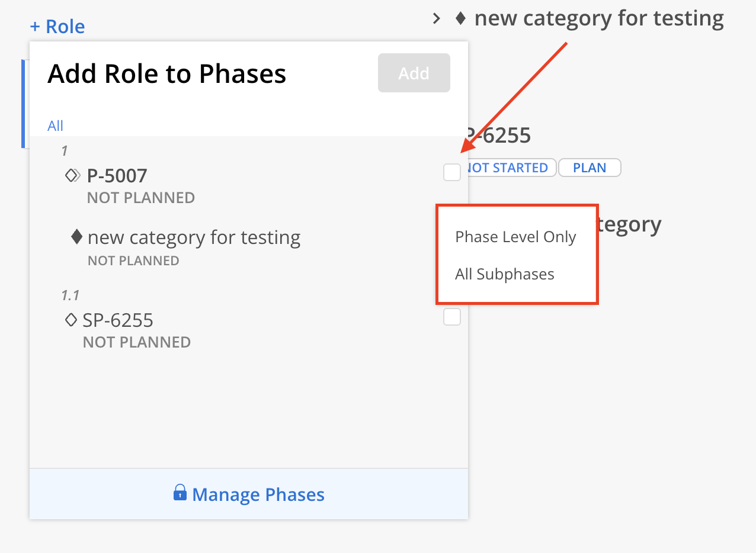Click the NOT STARTED status badge

pos(508,168)
